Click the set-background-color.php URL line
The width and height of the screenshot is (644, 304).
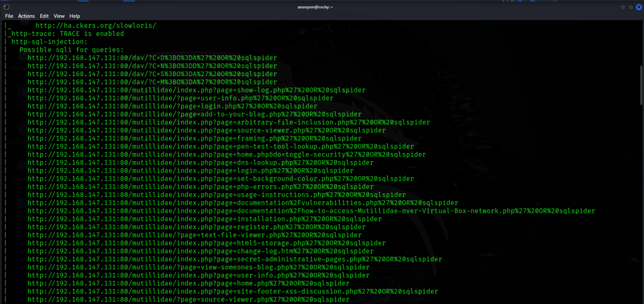pos(221,179)
